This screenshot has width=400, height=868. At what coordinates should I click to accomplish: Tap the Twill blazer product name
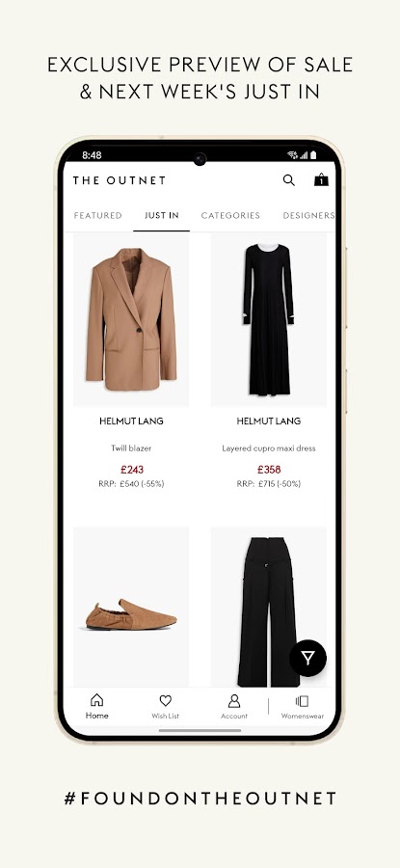131,448
